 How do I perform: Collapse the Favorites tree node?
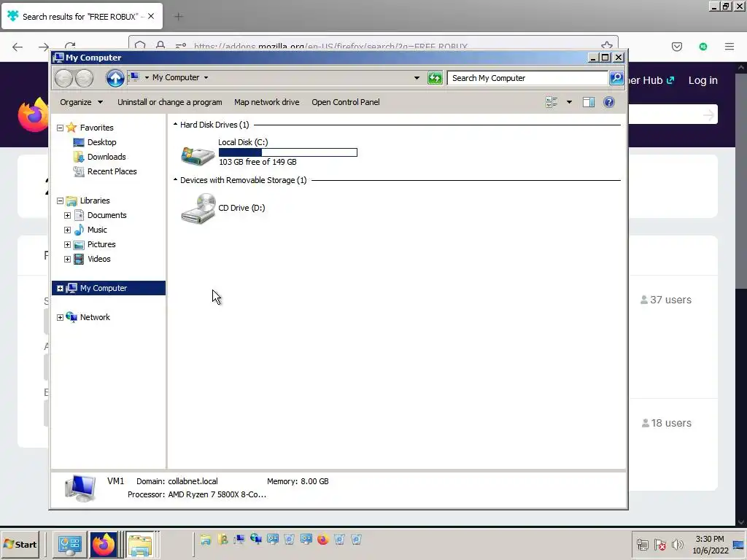pyautogui.click(x=60, y=128)
